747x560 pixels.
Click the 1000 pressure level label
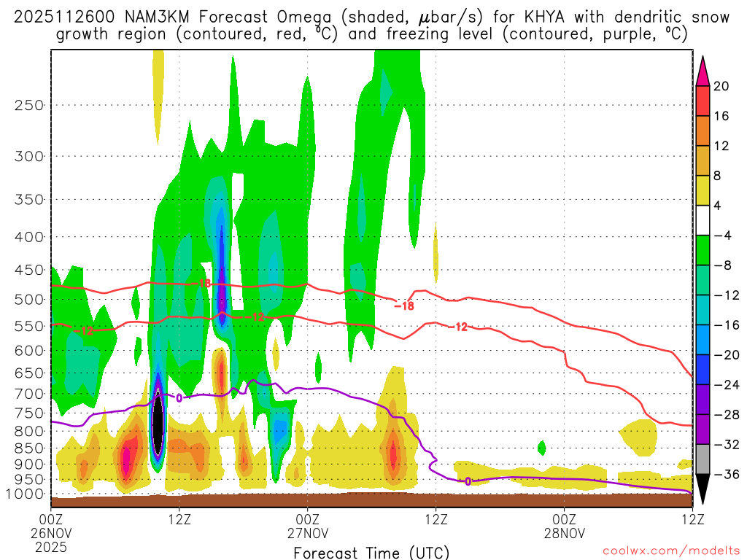click(25, 494)
